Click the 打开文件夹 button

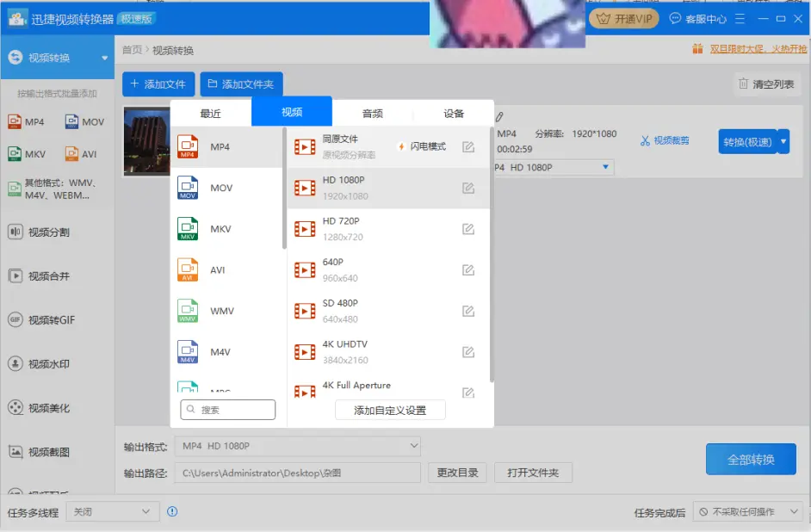(x=533, y=473)
